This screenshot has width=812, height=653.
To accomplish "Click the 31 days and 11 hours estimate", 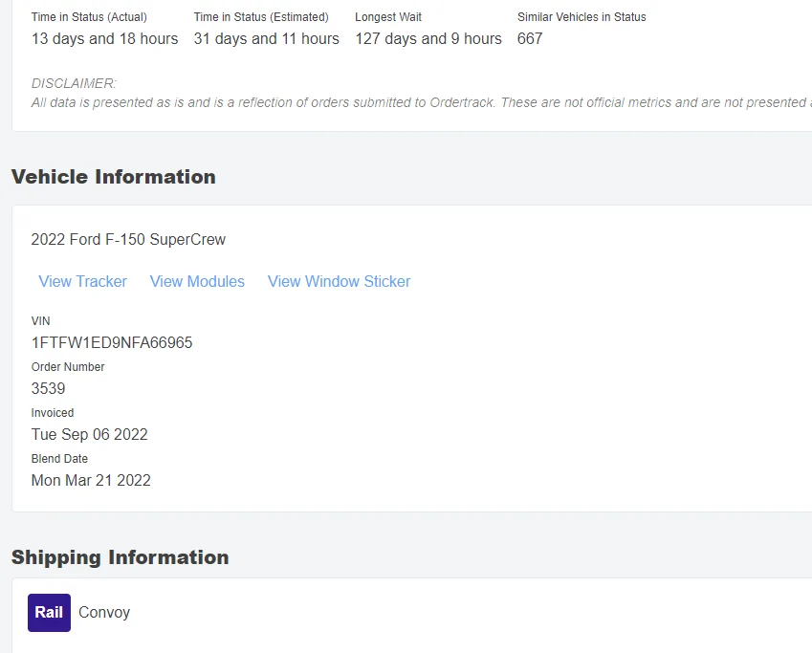I will (x=266, y=39).
